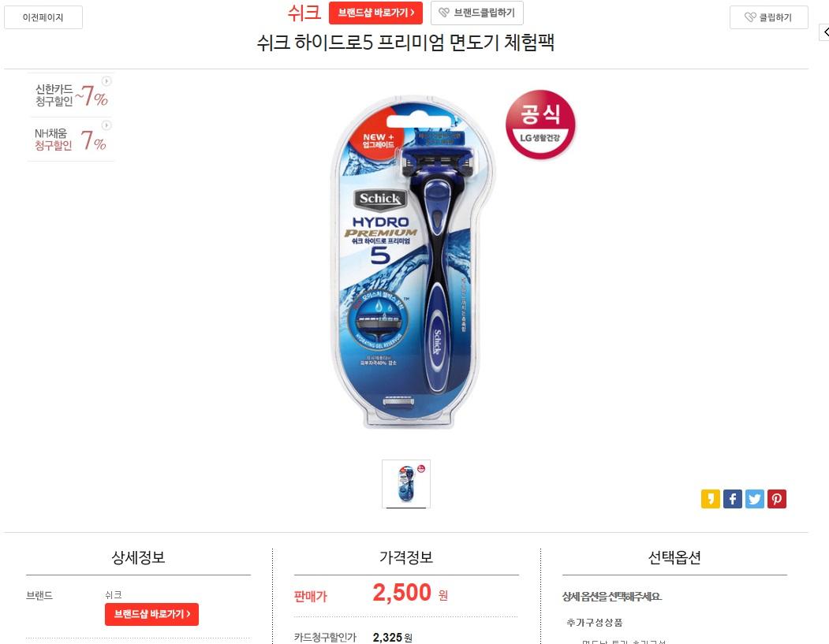Click the main Schick Hydro product image
This screenshot has width=829, height=644.
[x=406, y=262]
